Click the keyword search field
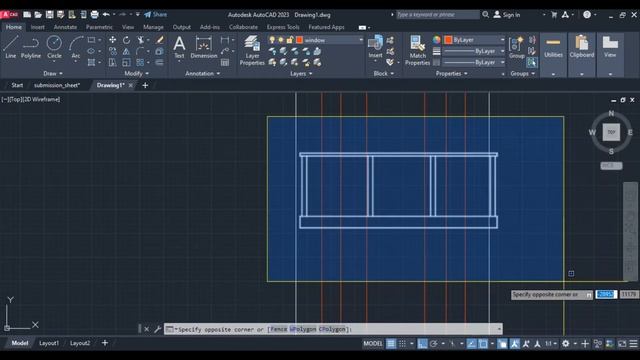This screenshot has width=640, height=360. click(x=438, y=15)
